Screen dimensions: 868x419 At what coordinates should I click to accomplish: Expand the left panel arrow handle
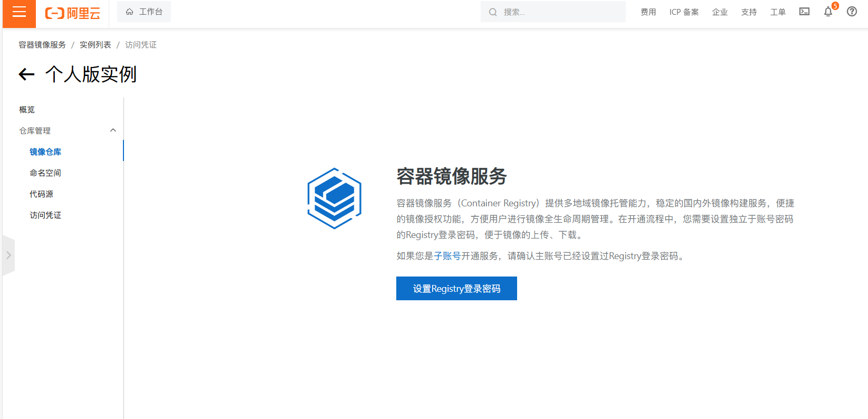point(8,255)
